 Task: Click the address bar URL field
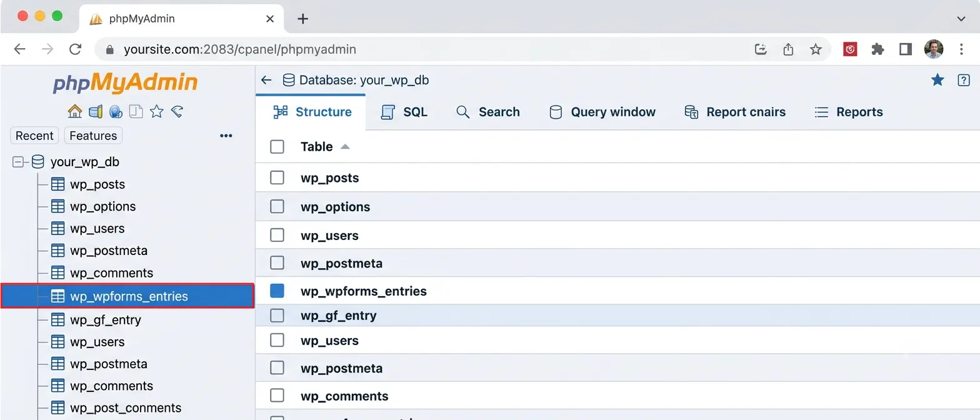click(462, 49)
